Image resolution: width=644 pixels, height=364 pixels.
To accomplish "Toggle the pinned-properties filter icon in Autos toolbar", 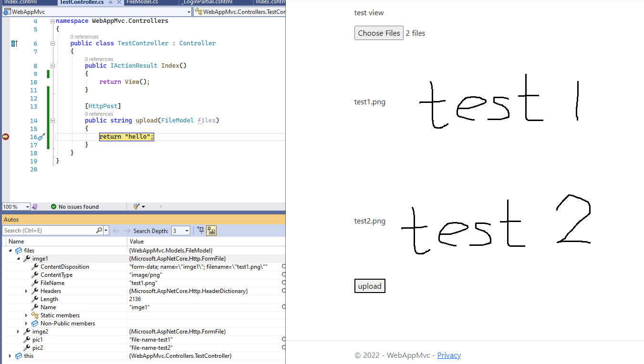I will tap(200, 231).
